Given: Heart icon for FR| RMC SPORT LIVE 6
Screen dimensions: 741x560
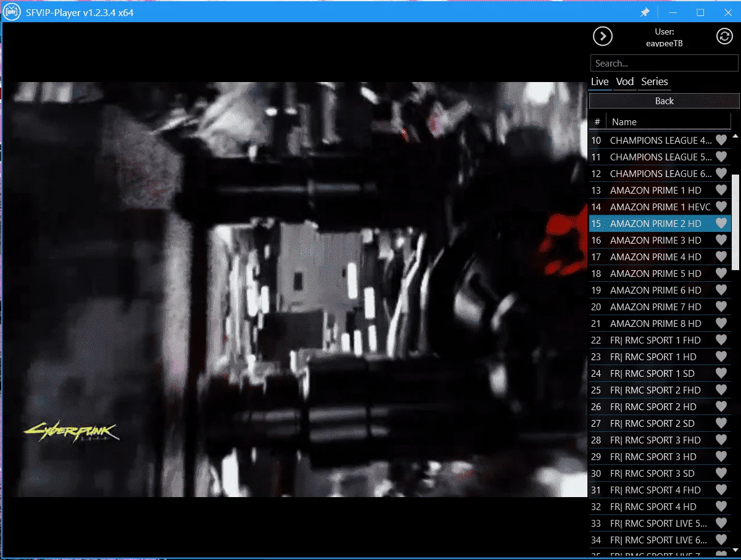Looking at the screenshot, I should point(721,540).
